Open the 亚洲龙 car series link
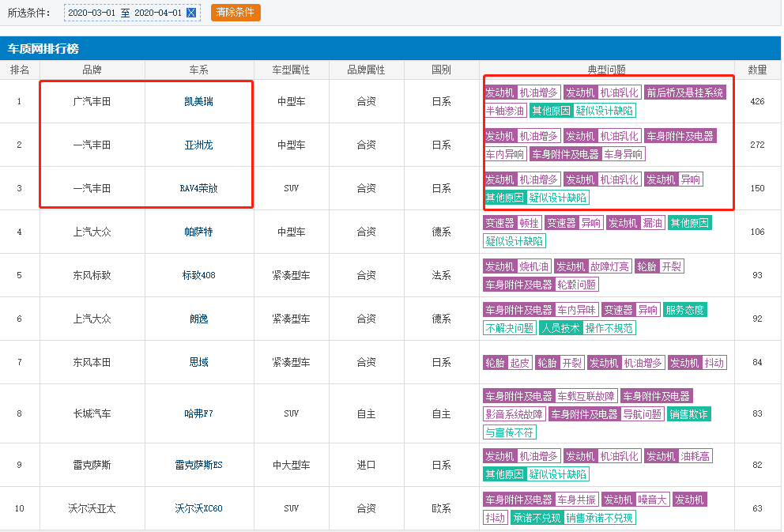The width and height of the screenshot is (784, 532). click(x=198, y=145)
